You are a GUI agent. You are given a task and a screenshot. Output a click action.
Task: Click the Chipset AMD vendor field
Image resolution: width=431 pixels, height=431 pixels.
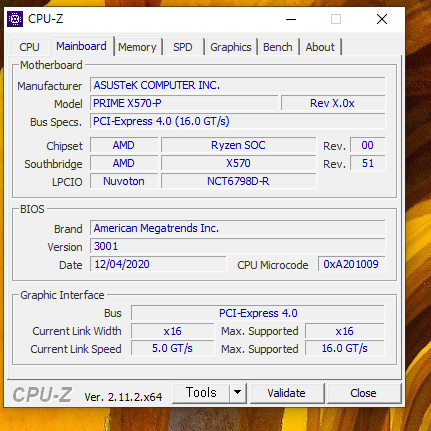(124, 145)
